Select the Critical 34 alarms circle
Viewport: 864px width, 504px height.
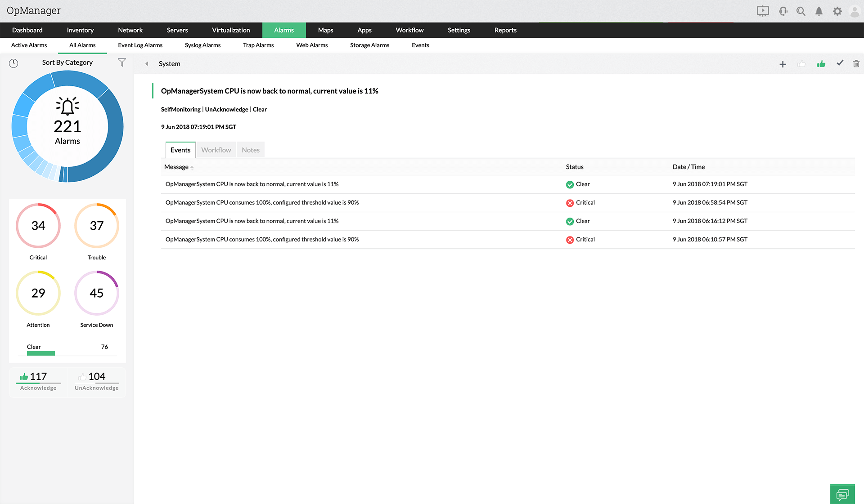pyautogui.click(x=38, y=226)
